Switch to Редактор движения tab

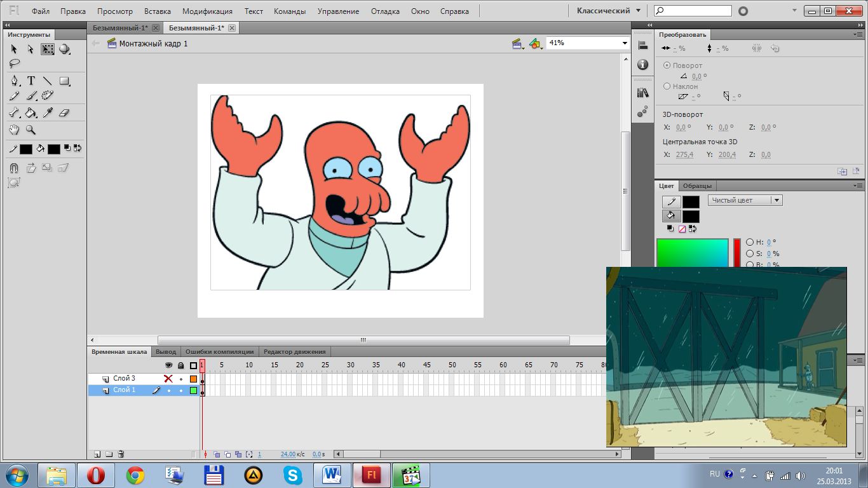(294, 351)
